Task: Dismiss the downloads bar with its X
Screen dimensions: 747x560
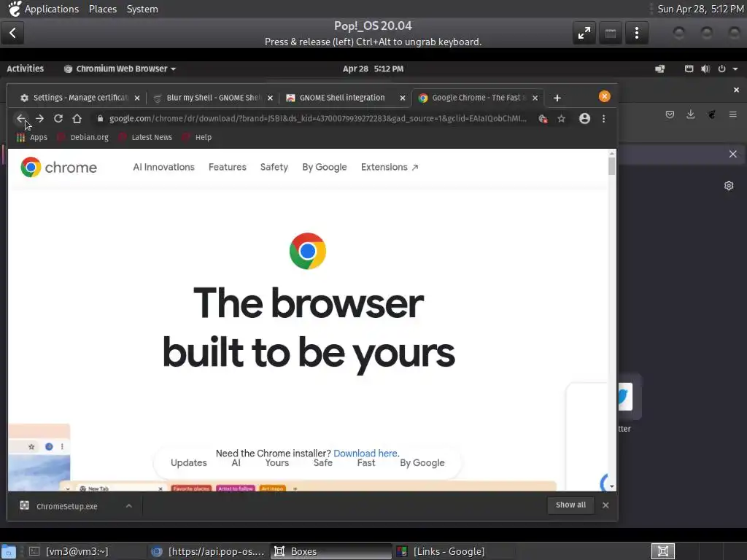Action: pyautogui.click(x=605, y=505)
